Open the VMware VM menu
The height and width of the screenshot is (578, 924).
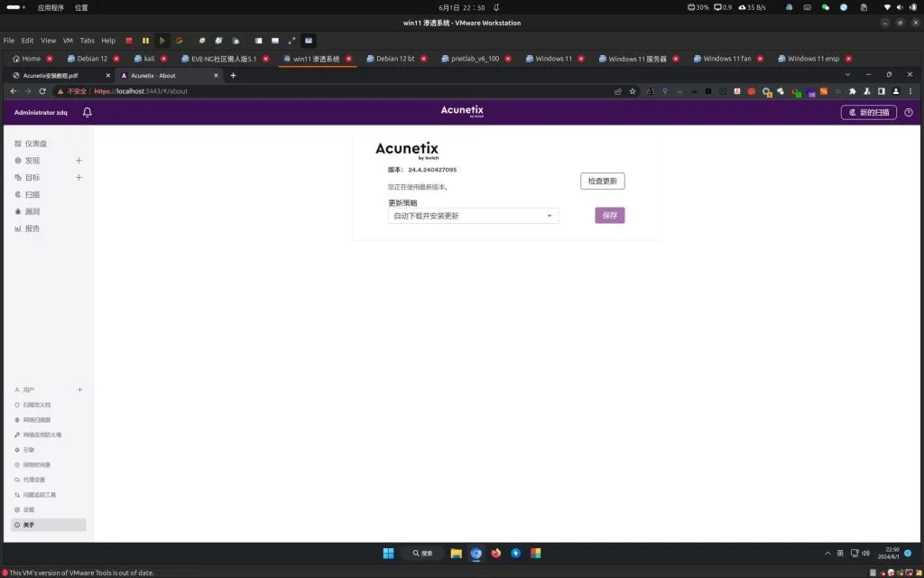(69, 41)
